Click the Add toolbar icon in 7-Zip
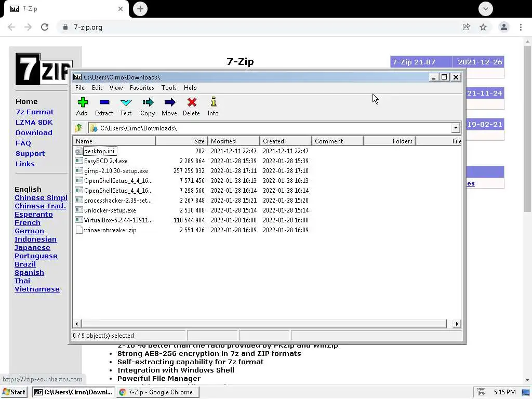 coord(83,102)
